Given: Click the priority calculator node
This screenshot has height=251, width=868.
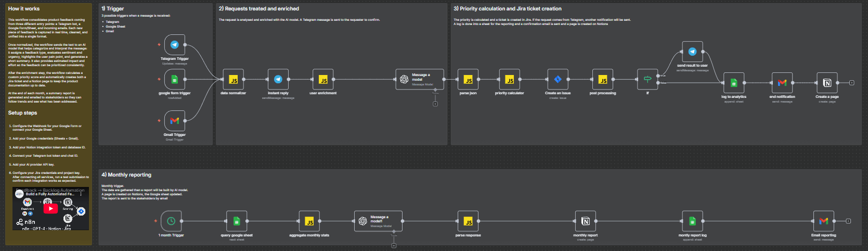Looking at the screenshot, I should point(509,80).
